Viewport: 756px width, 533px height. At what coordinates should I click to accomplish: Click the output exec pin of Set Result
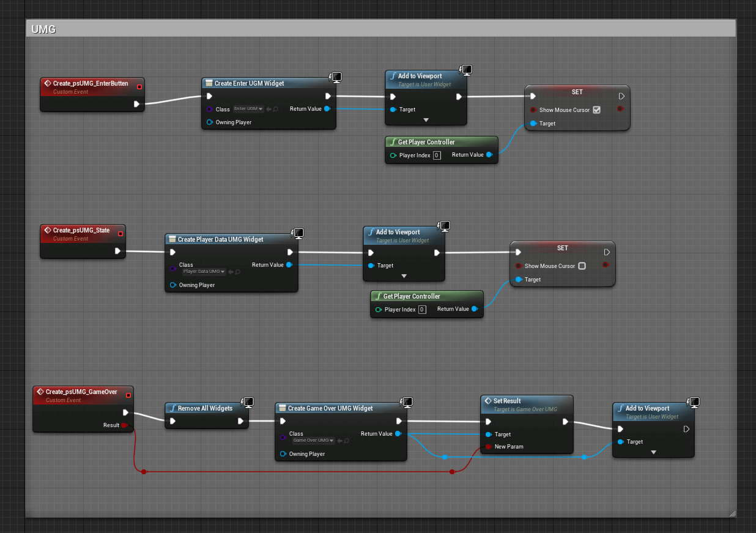click(x=566, y=422)
